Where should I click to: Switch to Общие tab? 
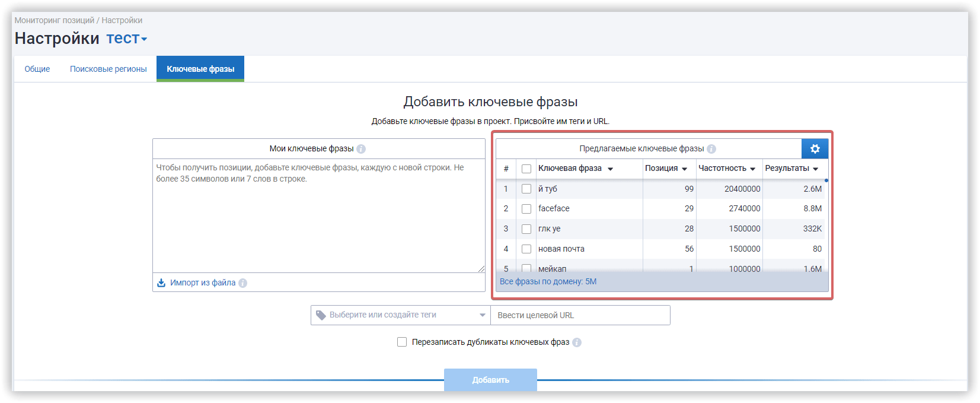click(37, 69)
